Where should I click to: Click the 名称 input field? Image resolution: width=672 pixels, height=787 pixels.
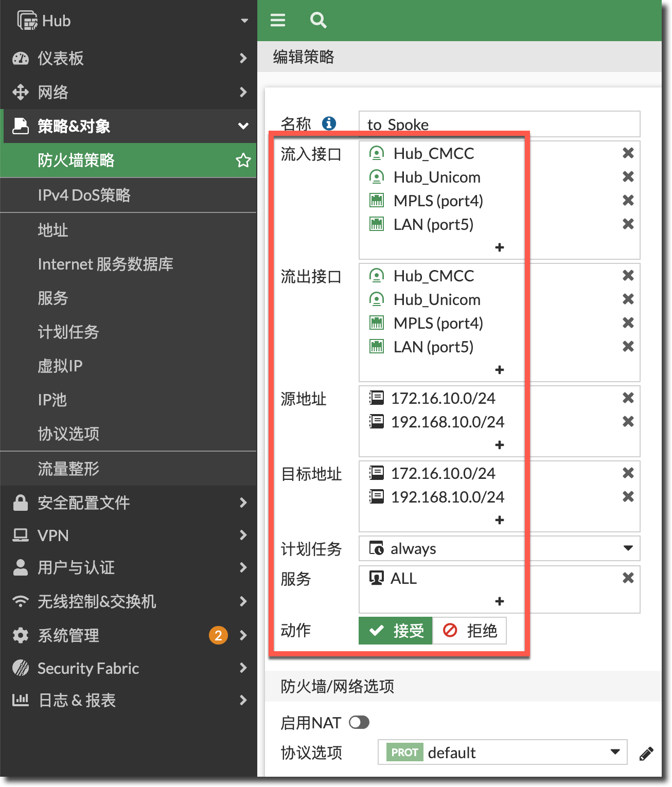499,124
